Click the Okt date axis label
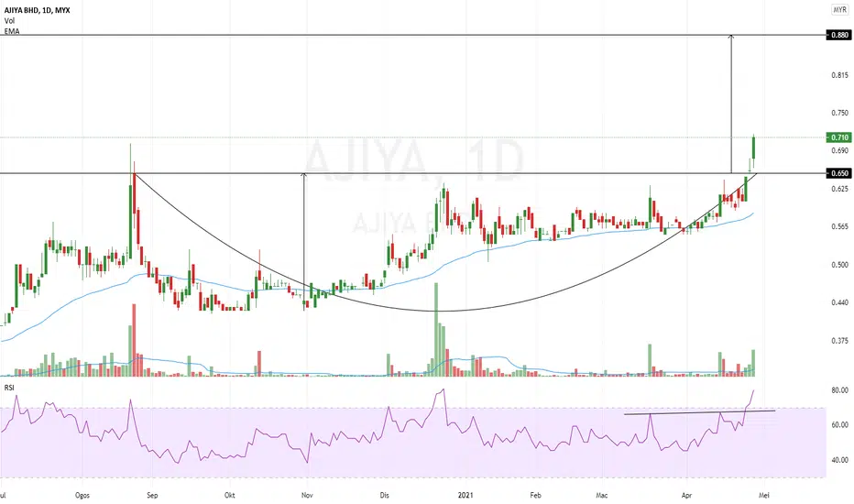The image size is (854, 504). pos(230,495)
